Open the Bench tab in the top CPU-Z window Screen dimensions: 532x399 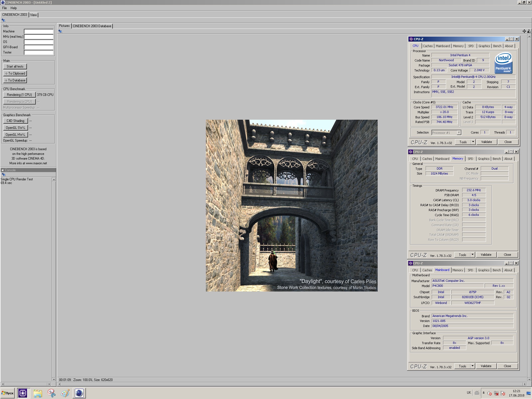click(497, 46)
